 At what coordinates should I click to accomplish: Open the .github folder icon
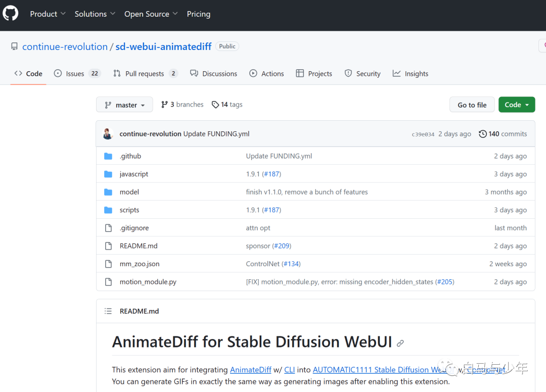click(x=108, y=156)
